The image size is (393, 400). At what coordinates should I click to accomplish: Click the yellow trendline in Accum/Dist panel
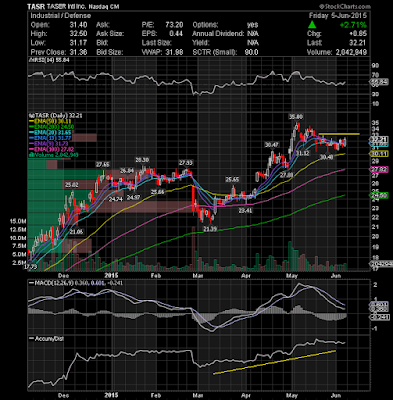click(x=274, y=362)
